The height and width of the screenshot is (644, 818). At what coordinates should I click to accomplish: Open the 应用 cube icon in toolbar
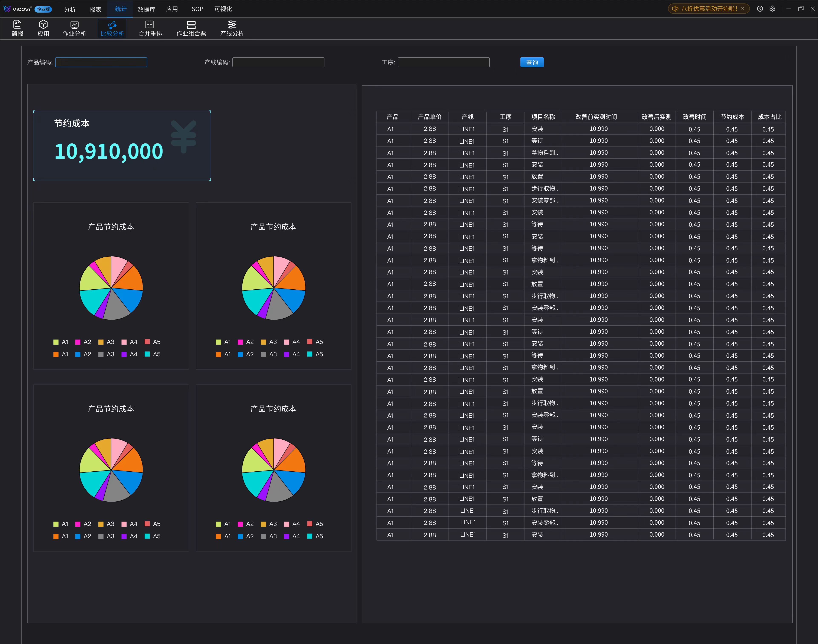(x=43, y=29)
